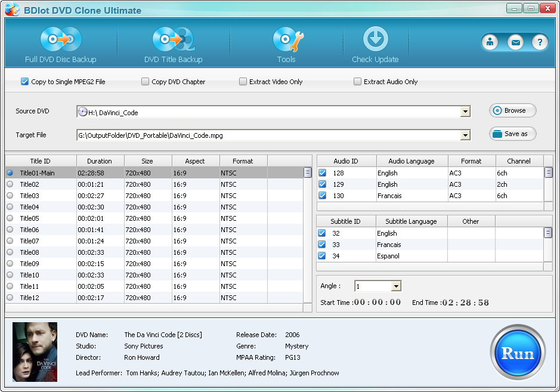Image resolution: width=560 pixels, height=392 pixels.
Task: Click the Title07 row name
Action: pos(30,241)
